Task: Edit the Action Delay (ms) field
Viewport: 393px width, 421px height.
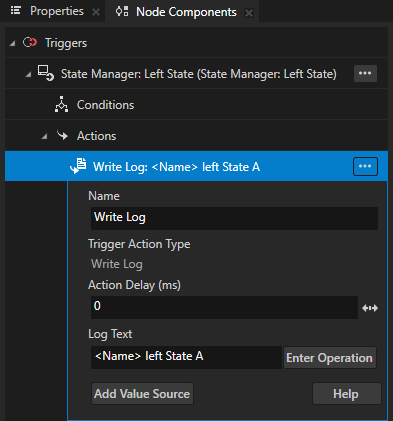Action: click(x=224, y=307)
